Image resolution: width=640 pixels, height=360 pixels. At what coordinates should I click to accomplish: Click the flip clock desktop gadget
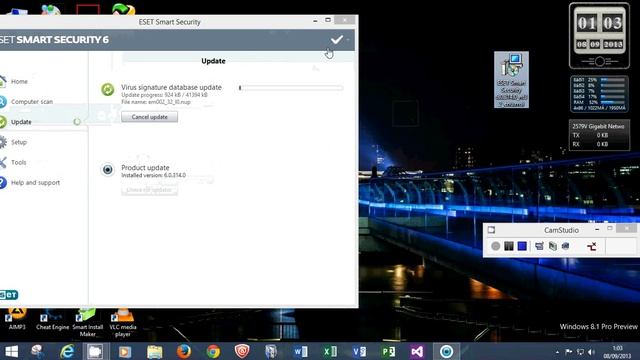[x=599, y=36]
